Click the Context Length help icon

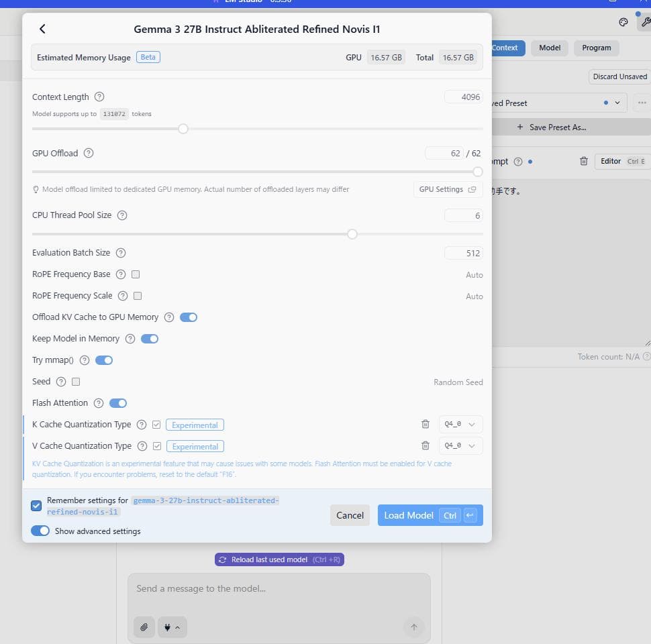pos(99,97)
